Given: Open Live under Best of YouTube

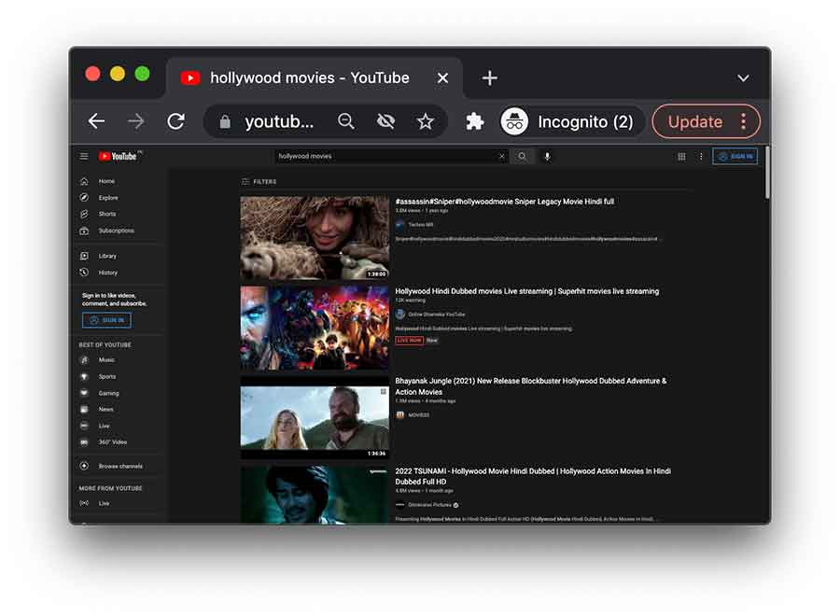Looking at the screenshot, I should [119, 426].
